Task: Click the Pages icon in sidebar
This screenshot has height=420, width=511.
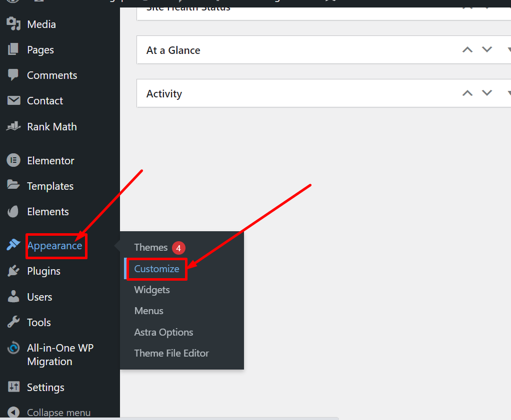Action: tap(13, 49)
